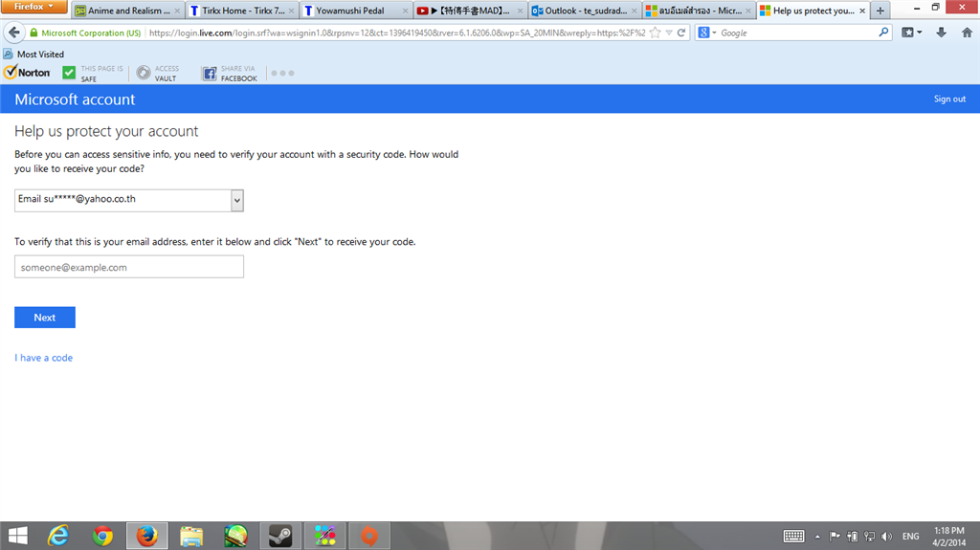This screenshot has width=980, height=550.
Task: Click the search magnifier icon
Action: point(883,32)
